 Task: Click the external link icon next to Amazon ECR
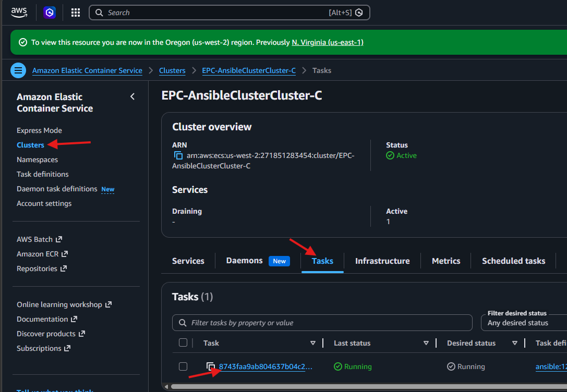click(65, 254)
